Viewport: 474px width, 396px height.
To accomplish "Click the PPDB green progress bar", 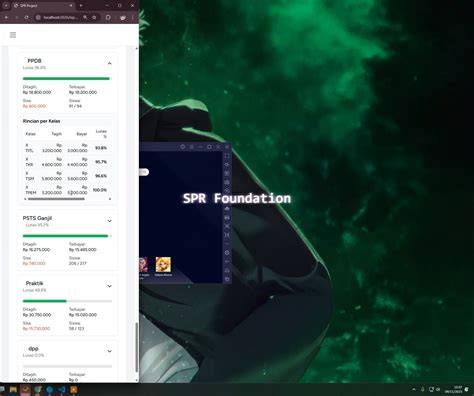I will tap(66, 79).
